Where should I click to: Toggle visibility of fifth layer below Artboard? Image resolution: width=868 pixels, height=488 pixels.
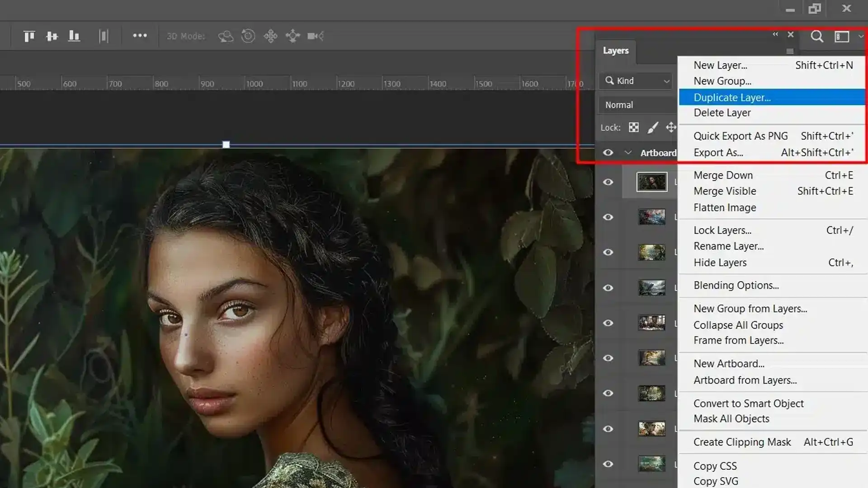point(608,323)
